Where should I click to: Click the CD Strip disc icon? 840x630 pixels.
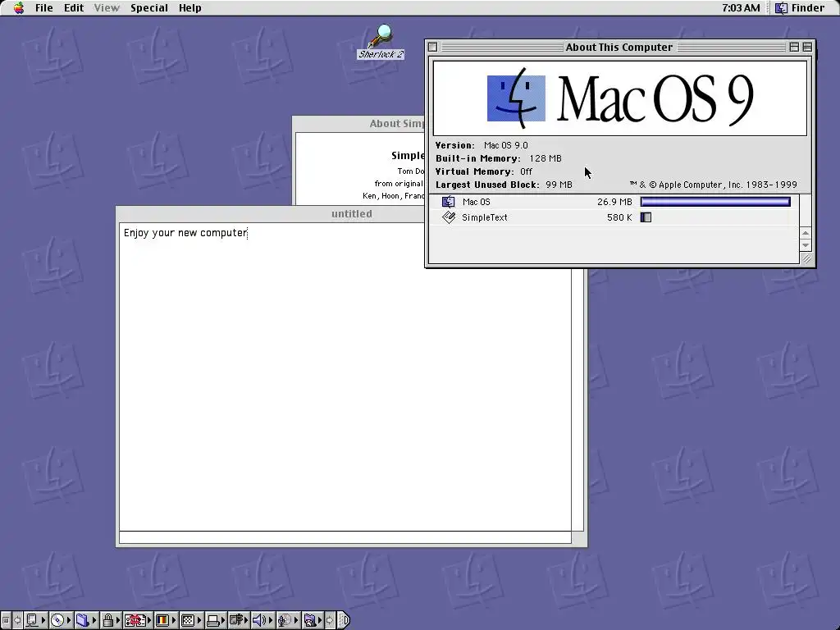[x=57, y=620]
